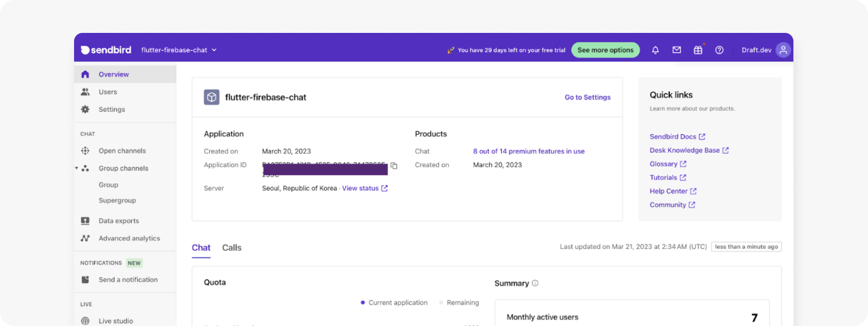Select the Group sub-item
This screenshot has height=326, width=868.
[108, 185]
